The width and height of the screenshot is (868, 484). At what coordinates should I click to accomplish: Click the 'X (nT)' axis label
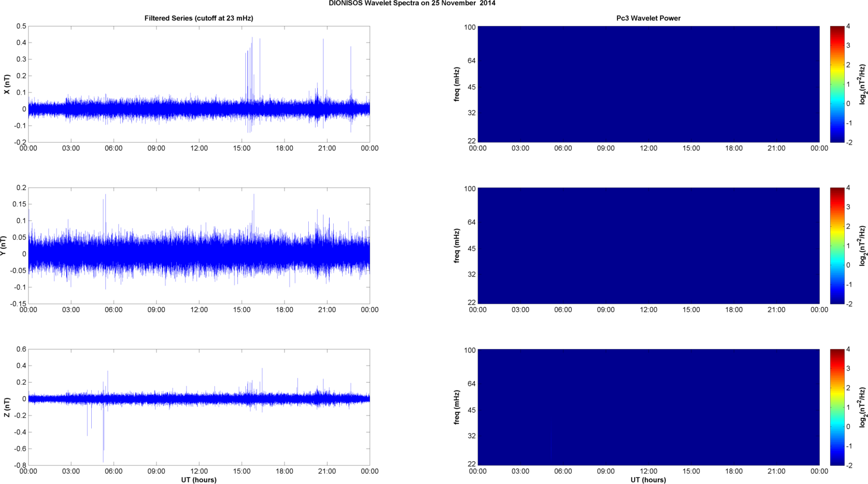tap(7, 84)
